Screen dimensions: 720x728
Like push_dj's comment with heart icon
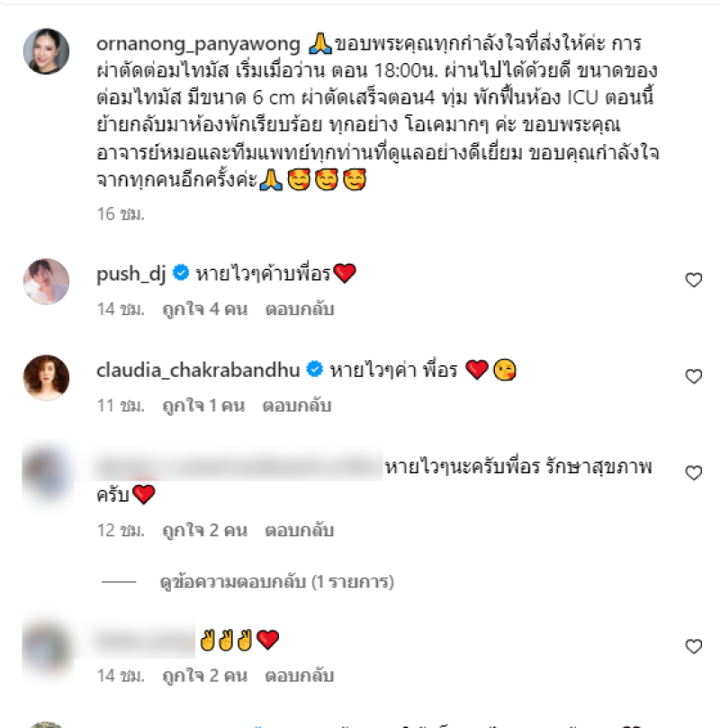(x=694, y=280)
